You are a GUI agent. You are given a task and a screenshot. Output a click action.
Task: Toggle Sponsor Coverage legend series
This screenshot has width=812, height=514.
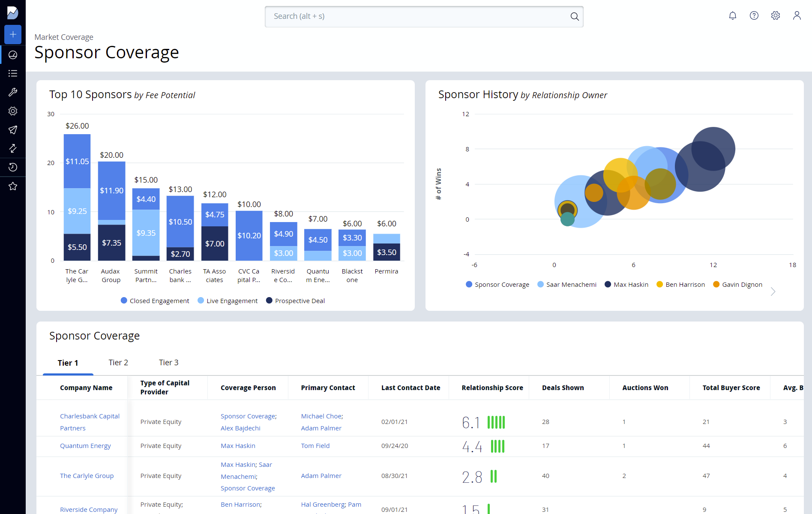coord(497,285)
